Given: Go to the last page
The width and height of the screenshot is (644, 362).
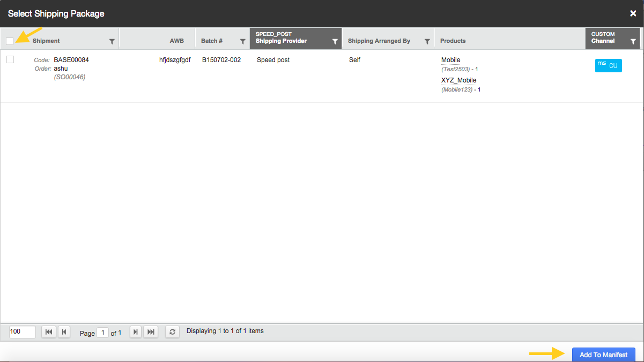Looking at the screenshot, I should click(151, 332).
